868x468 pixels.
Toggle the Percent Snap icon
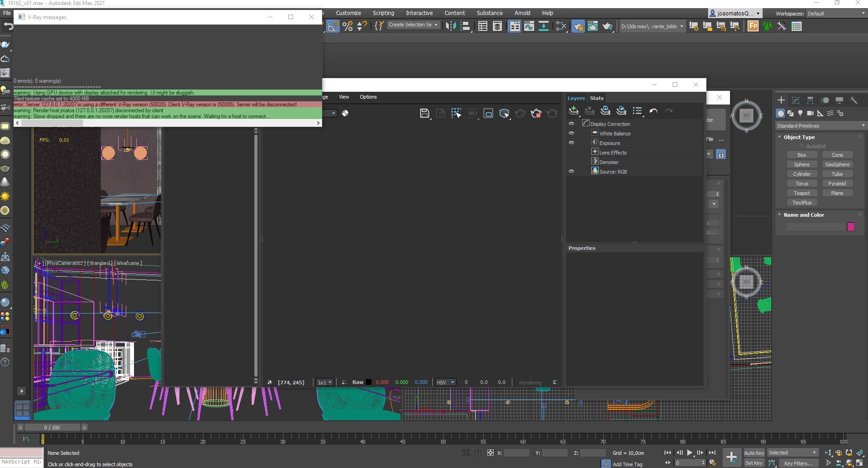347,26
